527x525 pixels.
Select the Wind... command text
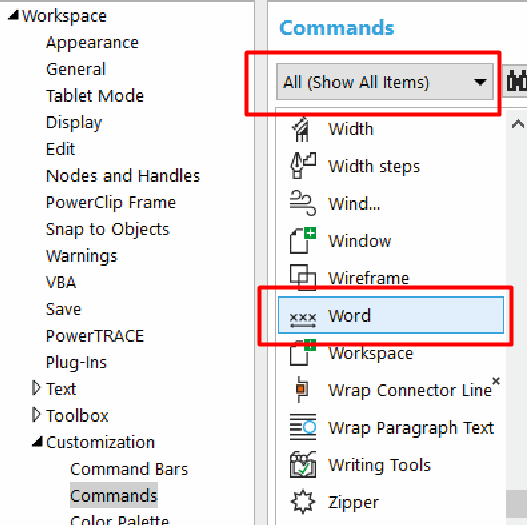coord(354,204)
